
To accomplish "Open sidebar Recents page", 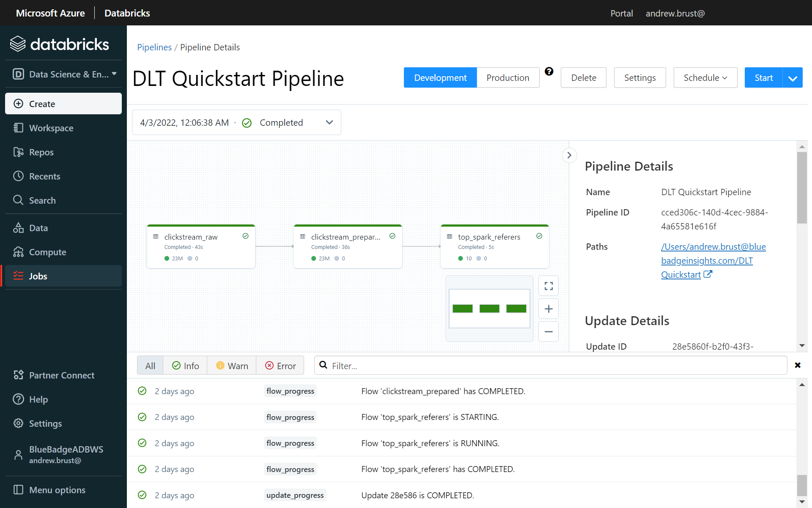I will (x=44, y=177).
